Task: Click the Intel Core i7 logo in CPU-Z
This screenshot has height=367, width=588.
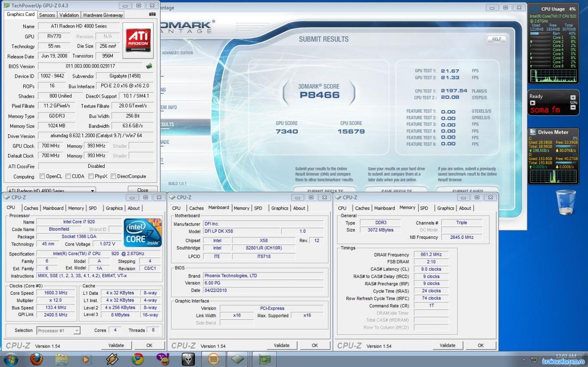Action: click(143, 232)
